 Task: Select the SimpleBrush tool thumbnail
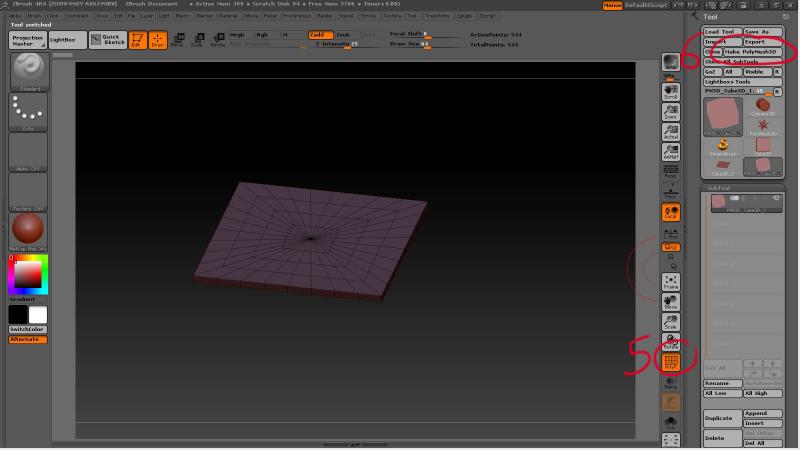pyautogui.click(x=722, y=147)
